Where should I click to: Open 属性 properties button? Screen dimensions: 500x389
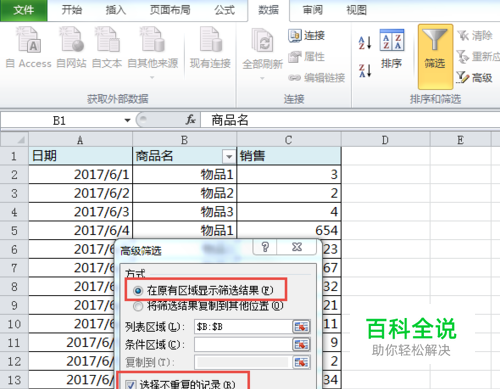click(x=306, y=57)
